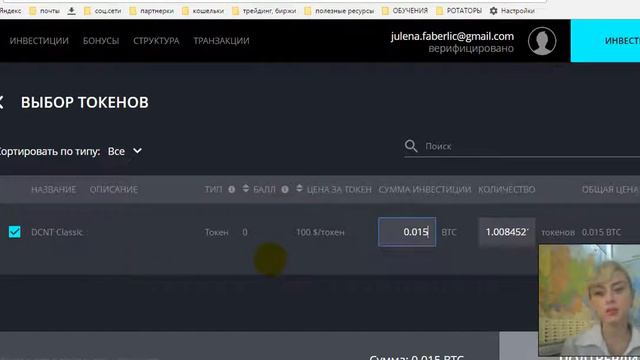Screen dimensions: 640x360
Task: Click the webcam video overlay
Action: 589,300
